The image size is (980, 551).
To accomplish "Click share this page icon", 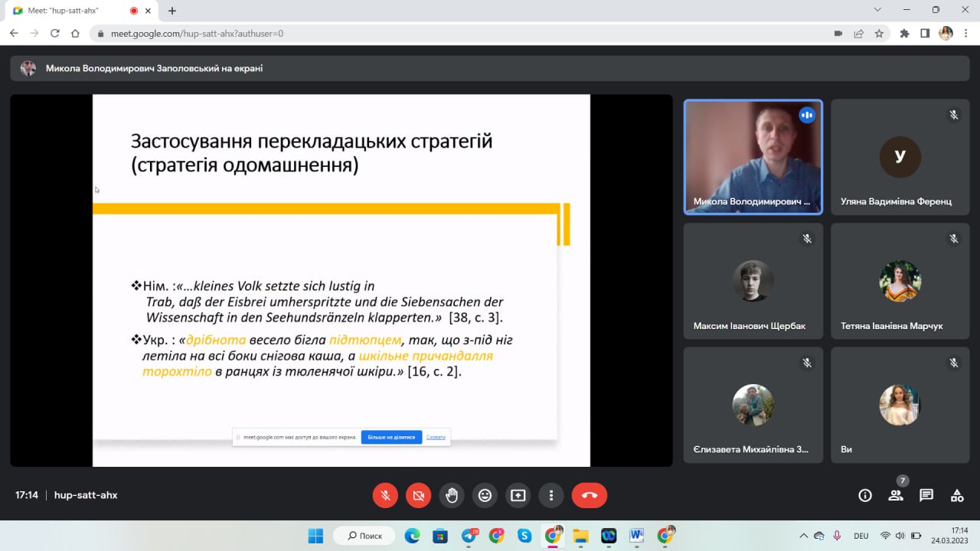I will 859,34.
